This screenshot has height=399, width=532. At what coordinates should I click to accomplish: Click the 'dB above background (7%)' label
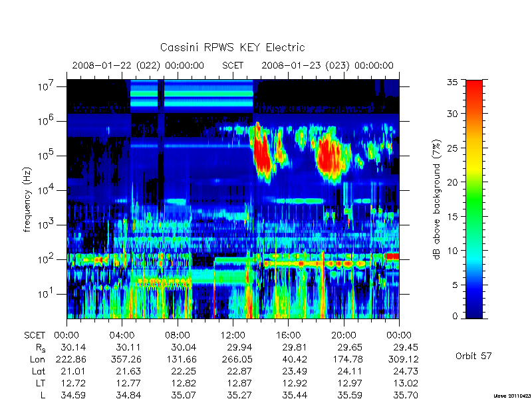point(437,200)
